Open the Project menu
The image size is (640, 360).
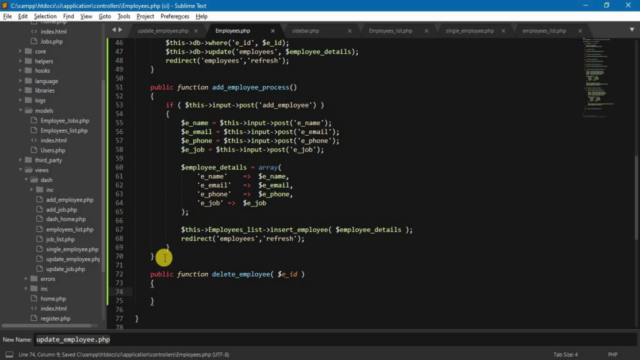click(145, 16)
